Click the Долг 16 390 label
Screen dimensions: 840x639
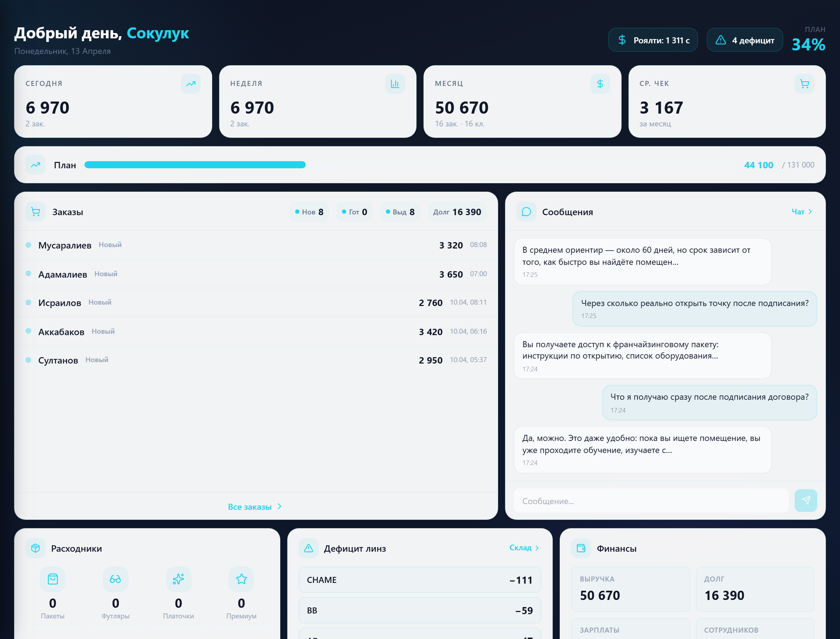[x=457, y=212]
